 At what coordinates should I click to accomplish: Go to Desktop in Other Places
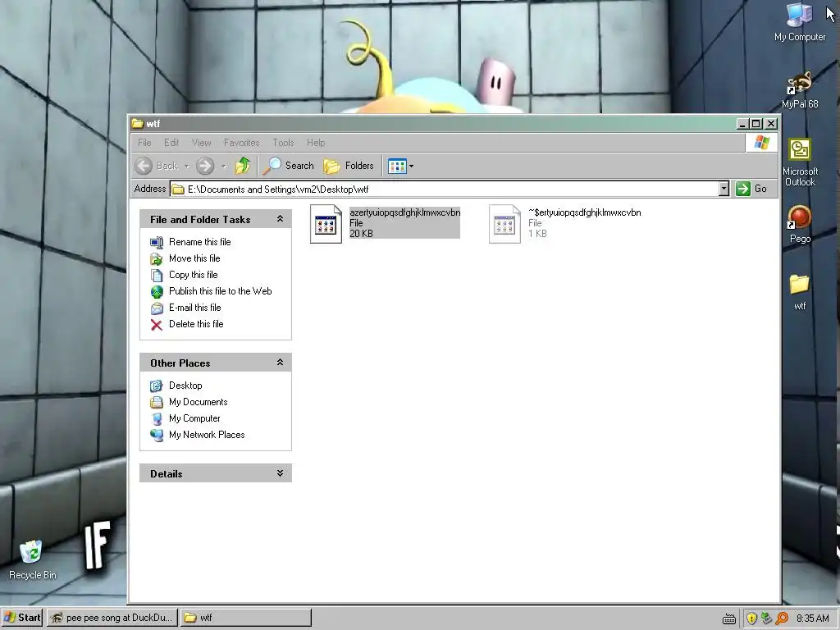pyautogui.click(x=185, y=386)
